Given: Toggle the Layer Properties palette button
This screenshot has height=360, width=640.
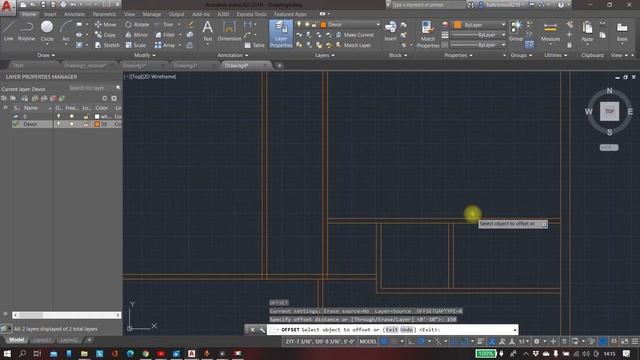Looking at the screenshot, I should coord(281,34).
